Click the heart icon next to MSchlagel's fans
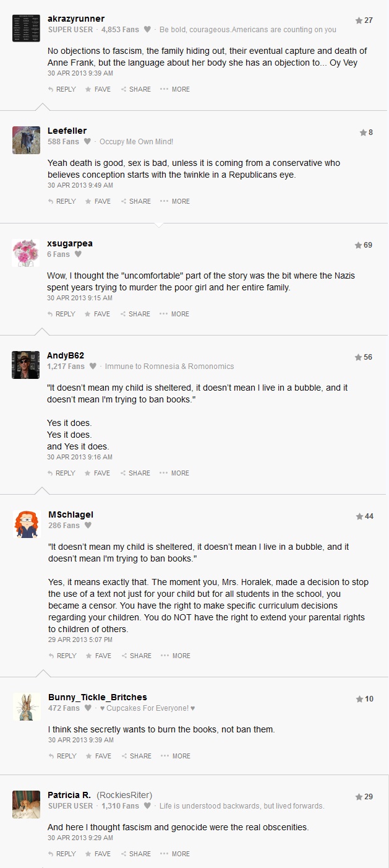This screenshot has height=868, width=389. click(88, 525)
